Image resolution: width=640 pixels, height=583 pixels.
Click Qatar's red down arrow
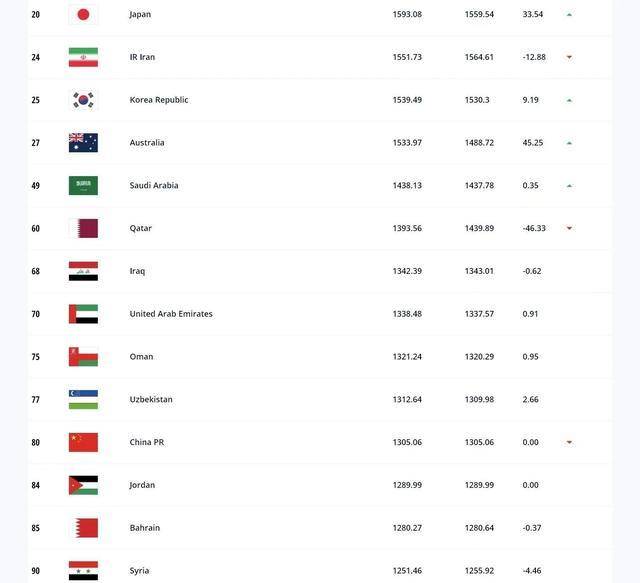click(x=569, y=228)
